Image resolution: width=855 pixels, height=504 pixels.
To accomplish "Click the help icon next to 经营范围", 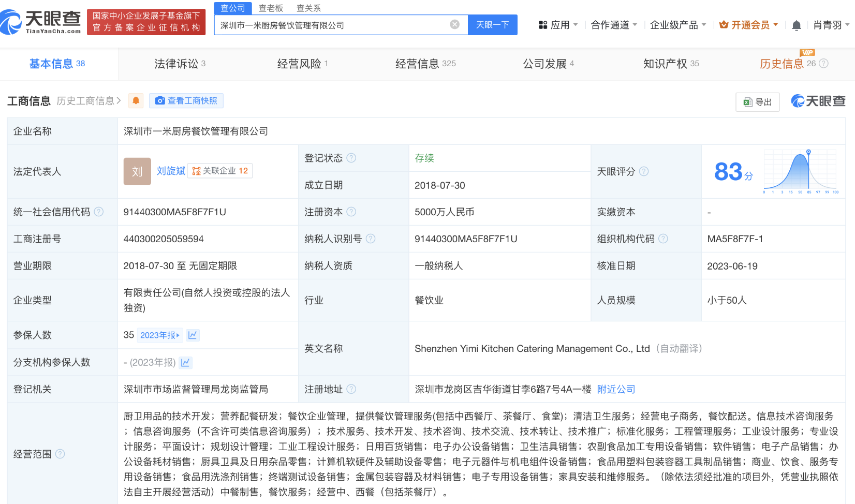I will pos(60,454).
